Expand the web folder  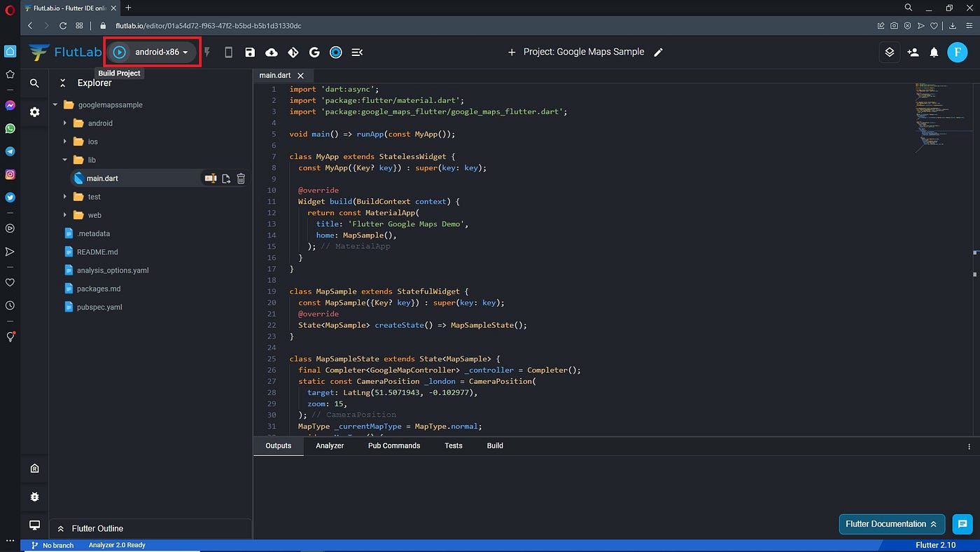click(x=65, y=215)
